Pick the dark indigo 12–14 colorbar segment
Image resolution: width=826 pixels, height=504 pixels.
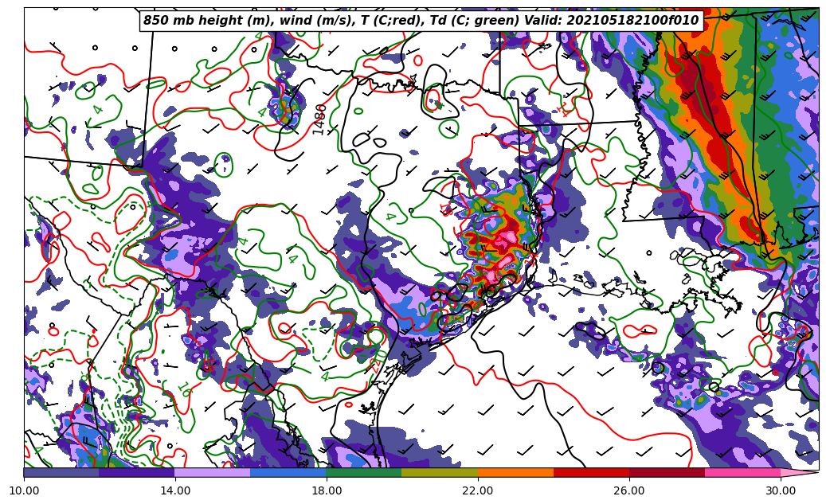pos(137,472)
